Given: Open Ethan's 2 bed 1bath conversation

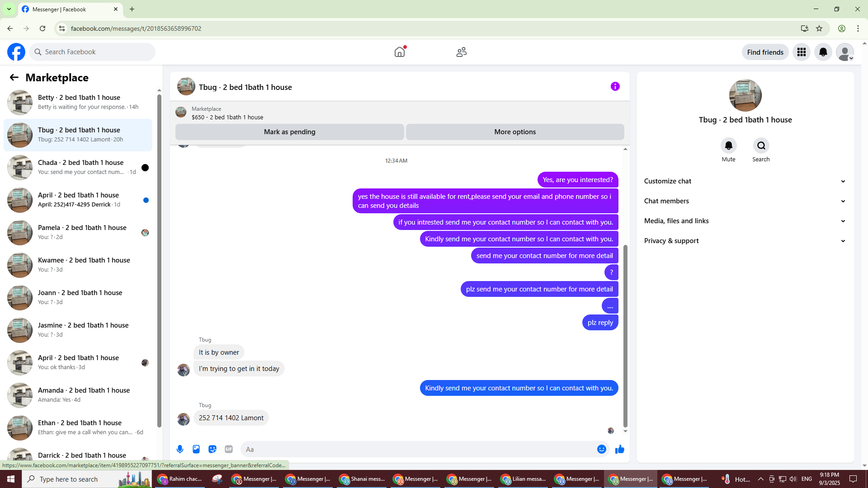Looking at the screenshot, I should pos(78,428).
